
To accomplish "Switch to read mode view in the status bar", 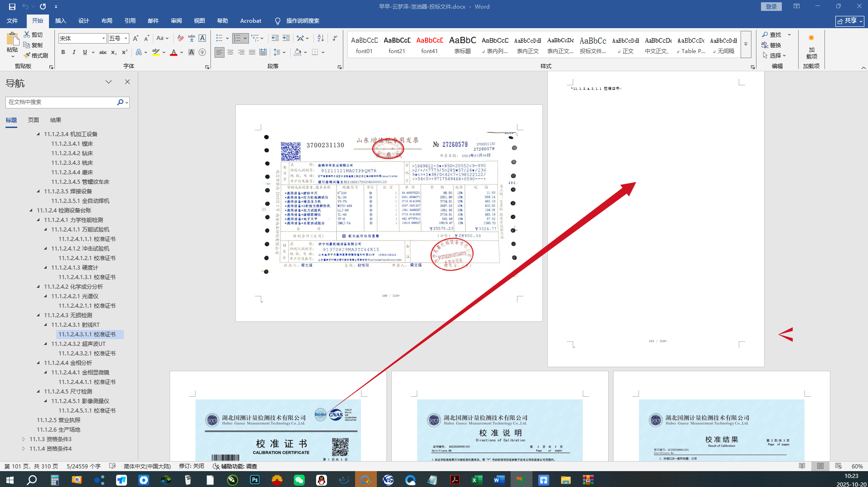I will click(802, 466).
